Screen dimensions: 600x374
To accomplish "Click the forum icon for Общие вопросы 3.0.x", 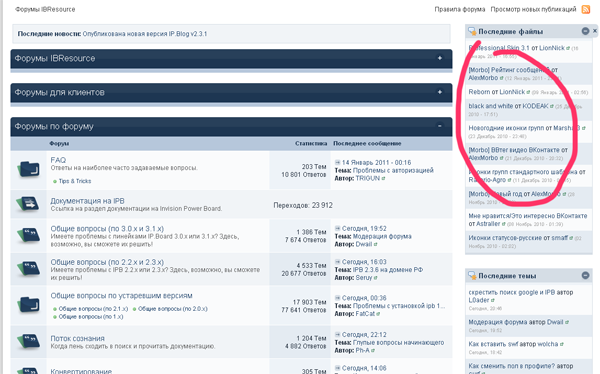I will click(28, 235).
